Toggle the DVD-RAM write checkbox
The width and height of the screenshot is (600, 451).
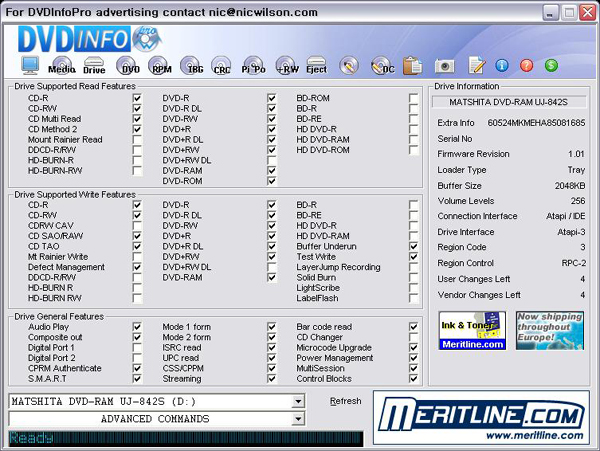tap(272, 277)
